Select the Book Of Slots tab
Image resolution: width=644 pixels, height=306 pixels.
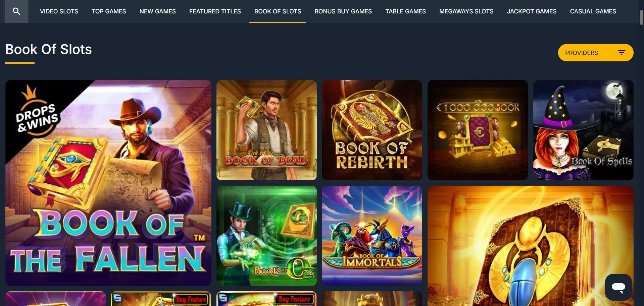pos(278,11)
